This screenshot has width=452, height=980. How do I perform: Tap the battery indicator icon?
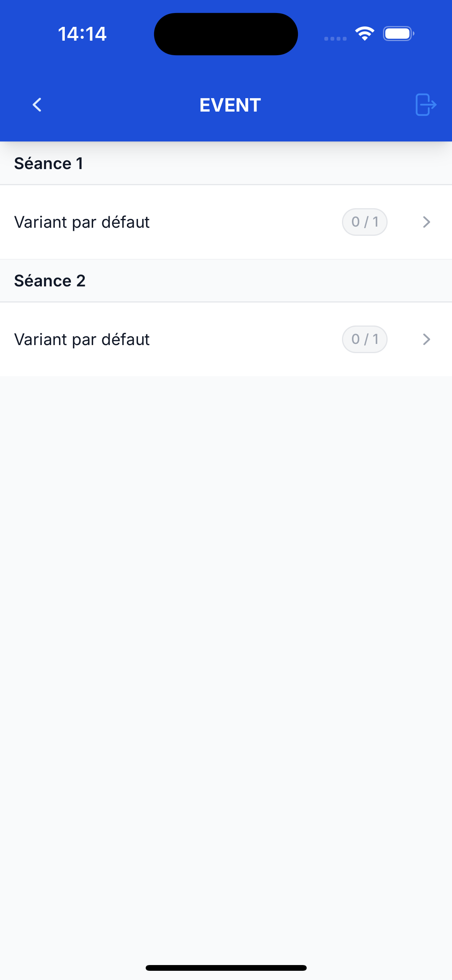pyautogui.click(x=398, y=34)
